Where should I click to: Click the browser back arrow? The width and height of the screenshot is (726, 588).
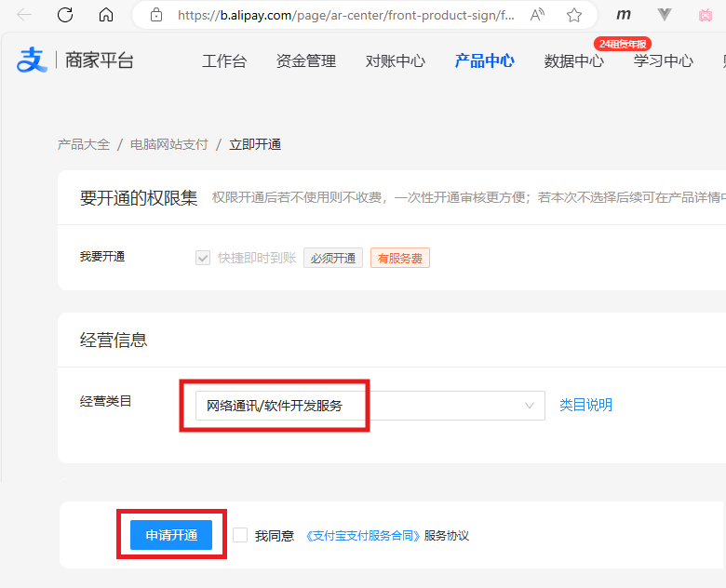coord(23,15)
